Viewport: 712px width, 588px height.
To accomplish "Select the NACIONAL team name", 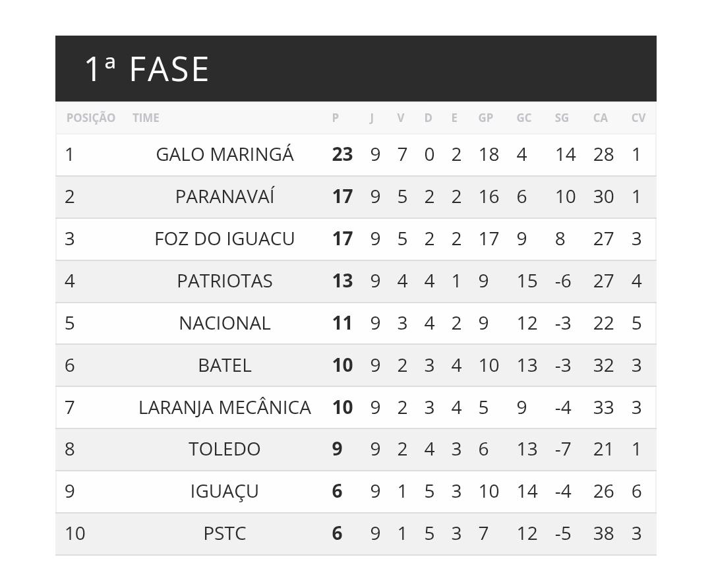I will tap(225, 323).
